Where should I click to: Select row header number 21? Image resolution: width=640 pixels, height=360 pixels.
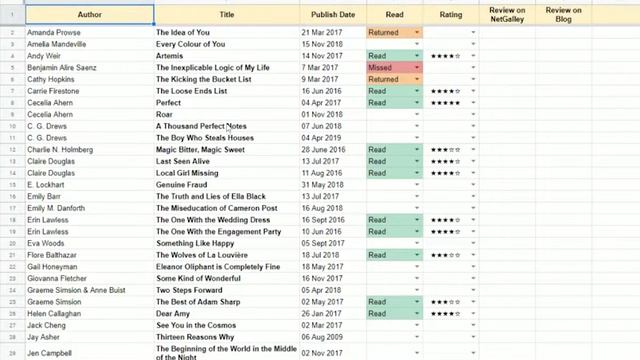point(12,255)
